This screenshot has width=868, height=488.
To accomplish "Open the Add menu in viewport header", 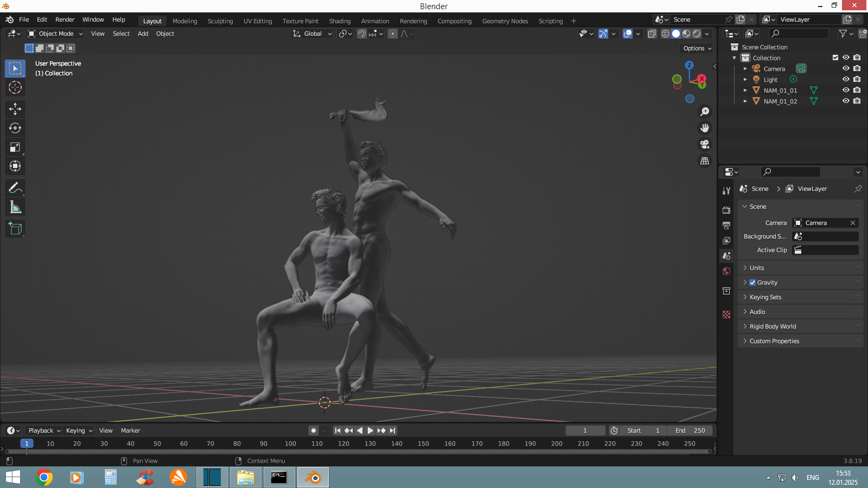I will pos(143,34).
